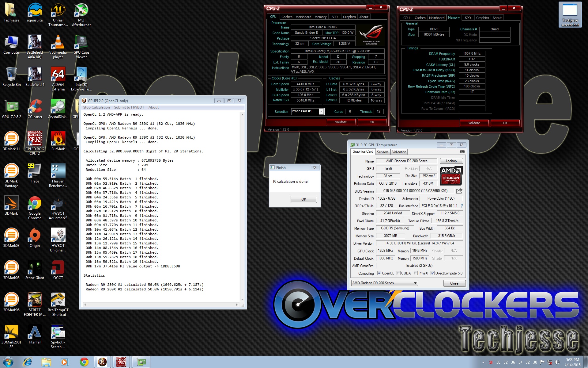The width and height of the screenshot is (588, 368).
Task: Launch Titanfall desktop shortcut
Action: (35, 335)
